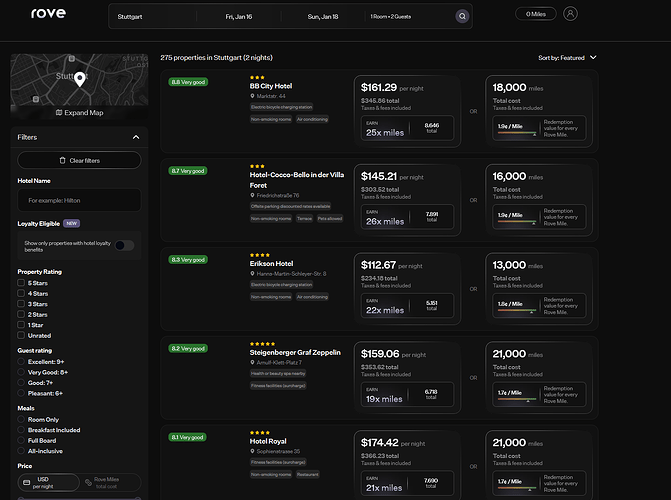Switch price to USD per night

click(44, 483)
